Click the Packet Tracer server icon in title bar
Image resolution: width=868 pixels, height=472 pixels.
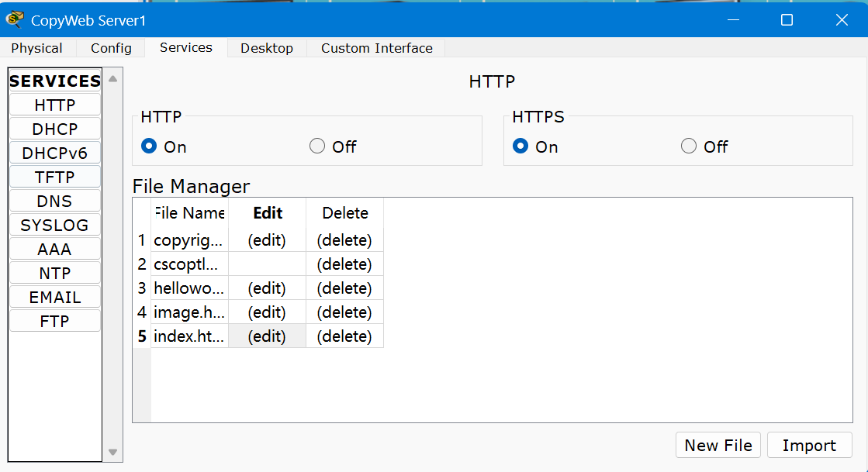(15, 19)
